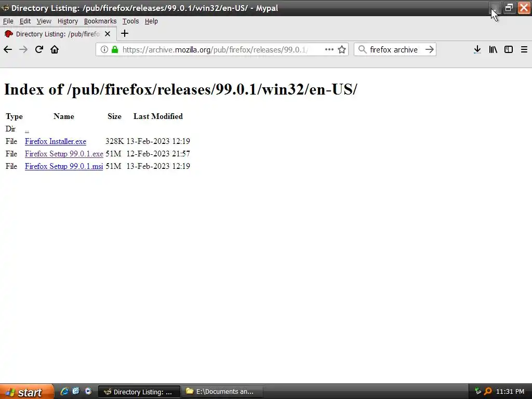Click the green padlock security icon

[x=115, y=49]
